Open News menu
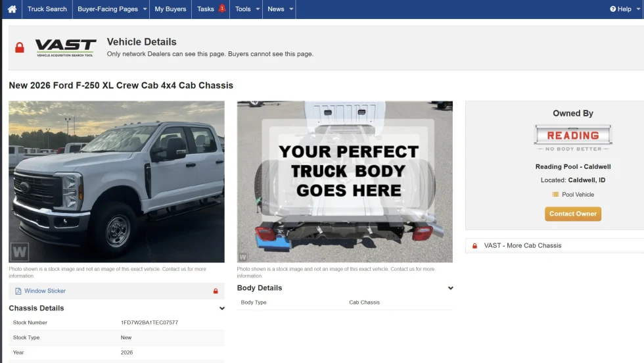Viewport: 644px width, 363px height. [275, 9]
